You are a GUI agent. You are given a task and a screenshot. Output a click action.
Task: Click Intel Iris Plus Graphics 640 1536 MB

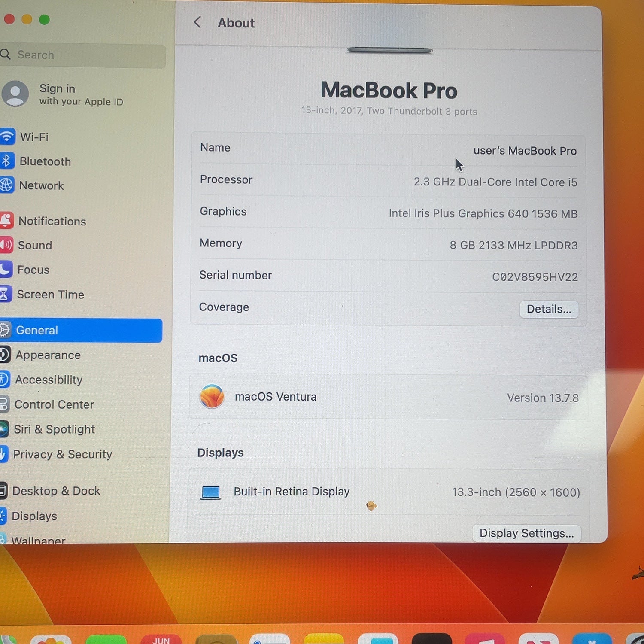click(x=483, y=213)
